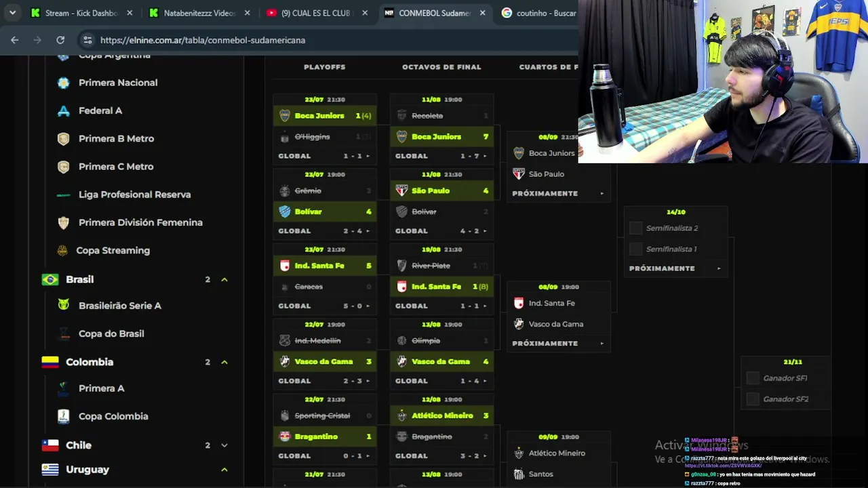Switch to the Stream - Kick Dashboard tab
This screenshot has height=488, width=868.
[81, 13]
